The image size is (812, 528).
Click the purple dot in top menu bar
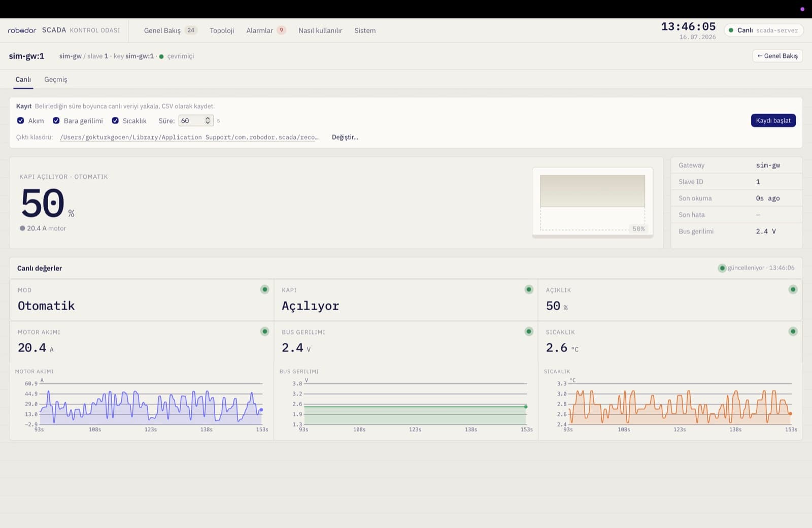pyautogui.click(x=802, y=9)
